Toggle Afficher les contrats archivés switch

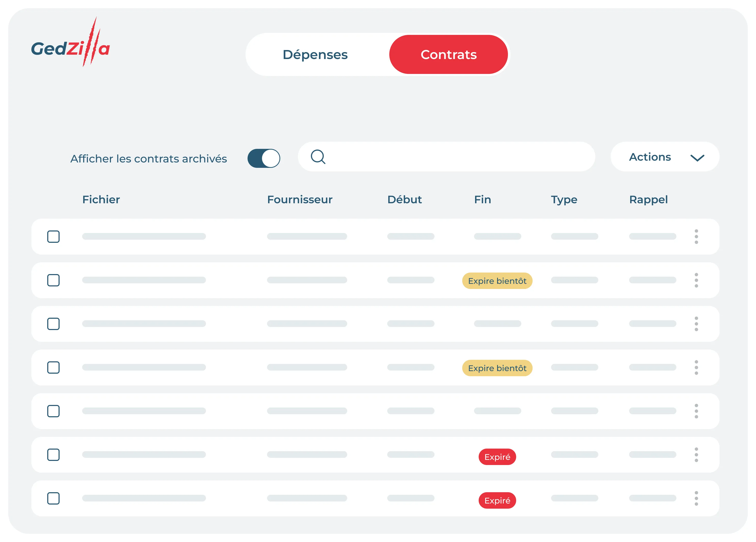[x=264, y=158]
